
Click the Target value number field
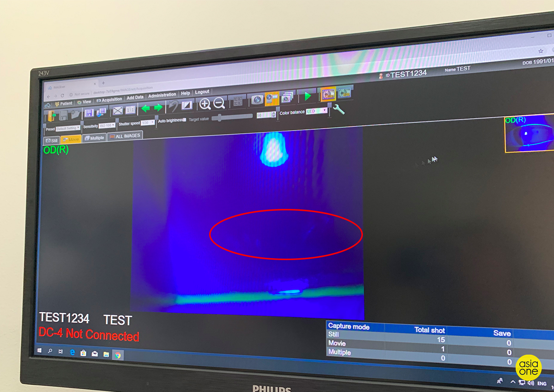(x=264, y=115)
